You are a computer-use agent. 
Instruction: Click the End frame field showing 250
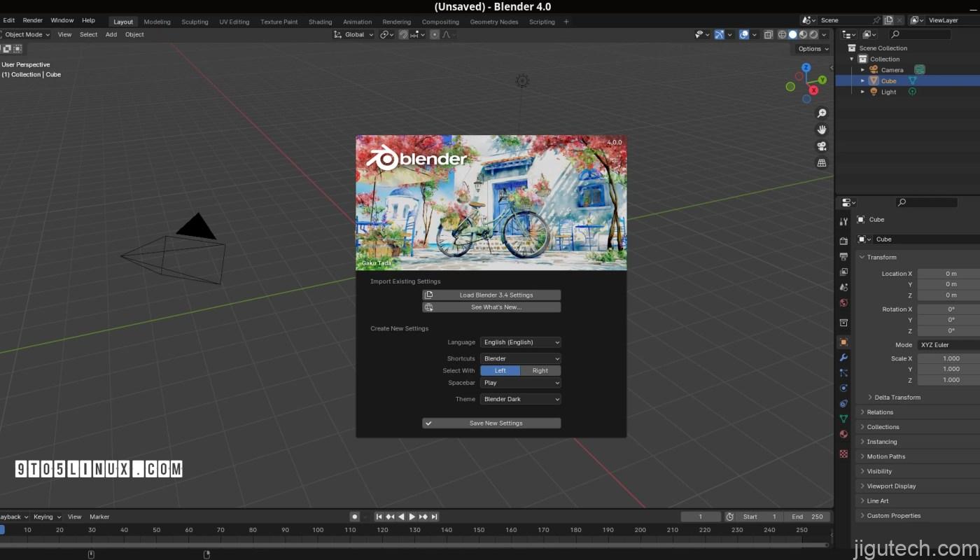click(807, 517)
